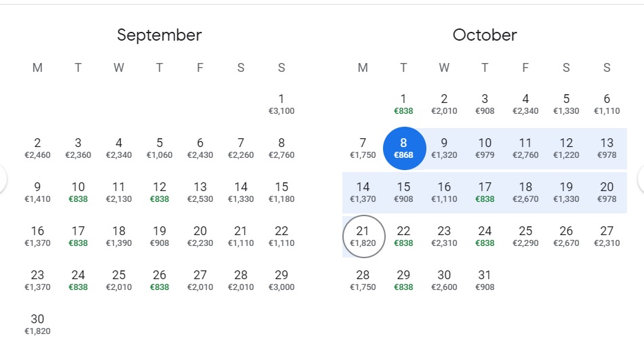
Task: Select September 5 priced €1,060
Action: click(159, 148)
